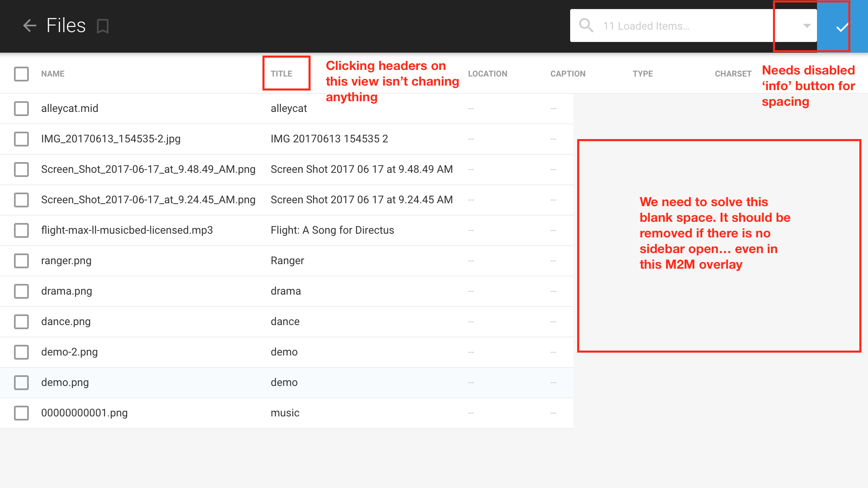Check the dance.png row checkbox
This screenshot has width=868, height=488.
21,322
